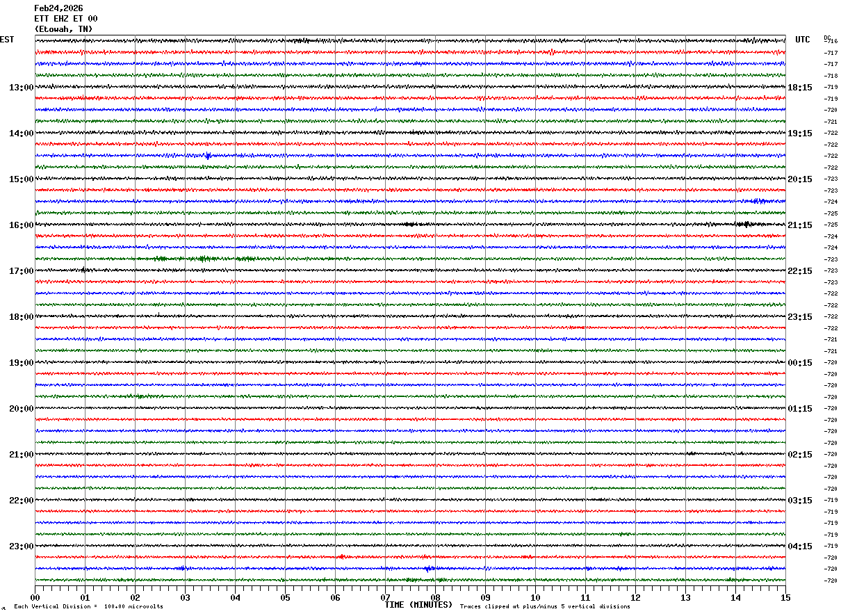Click the '22:00' EST time label
Image resolution: width=841 pixels, height=616 pixels.
coord(21,501)
